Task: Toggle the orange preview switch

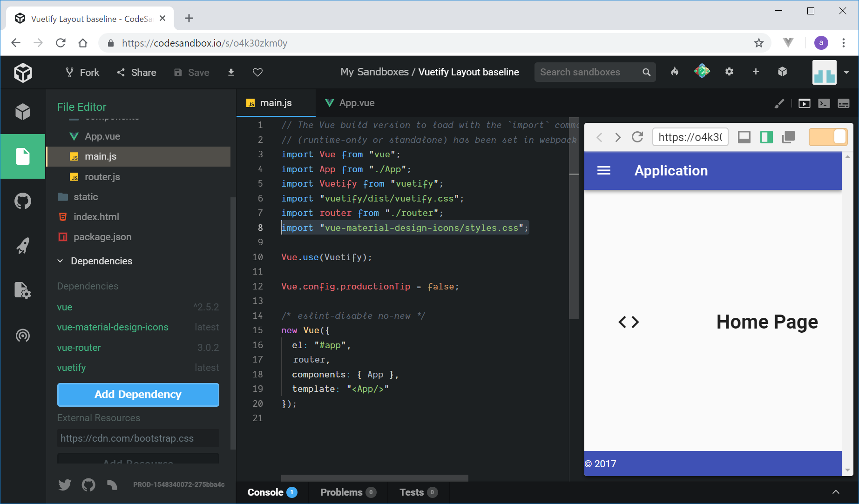Action: pos(828,137)
